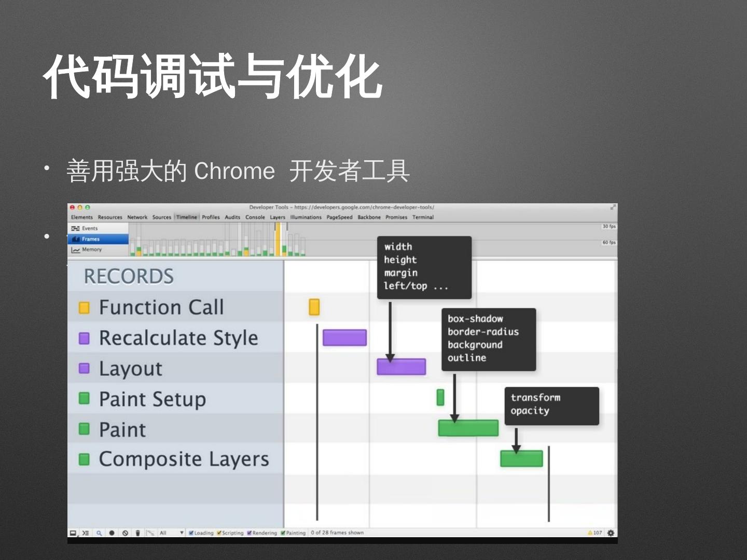
Task: Switch to the Terminal tab
Action: tap(423, 217)
